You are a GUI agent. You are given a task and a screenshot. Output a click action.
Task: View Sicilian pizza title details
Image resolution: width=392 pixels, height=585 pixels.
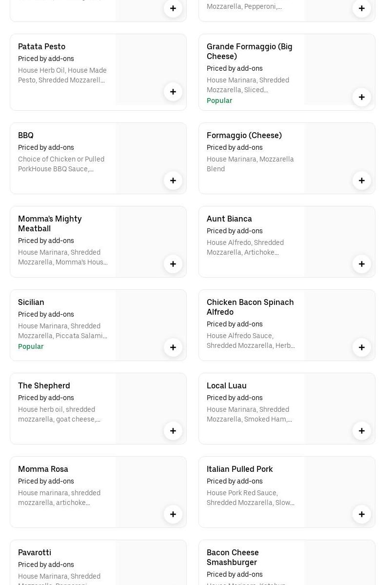(31, 302)
